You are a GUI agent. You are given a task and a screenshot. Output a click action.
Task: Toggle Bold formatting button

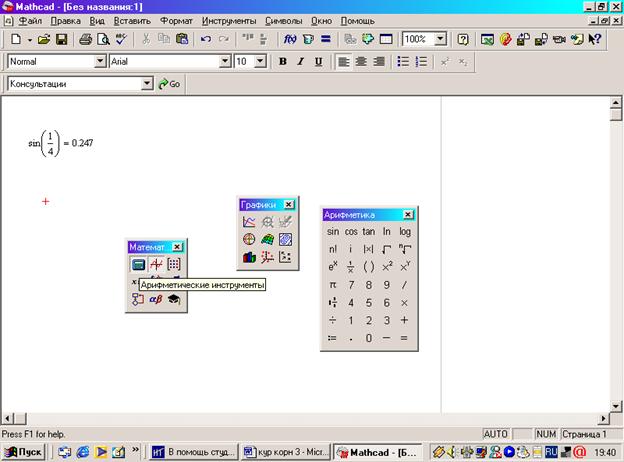283,61
